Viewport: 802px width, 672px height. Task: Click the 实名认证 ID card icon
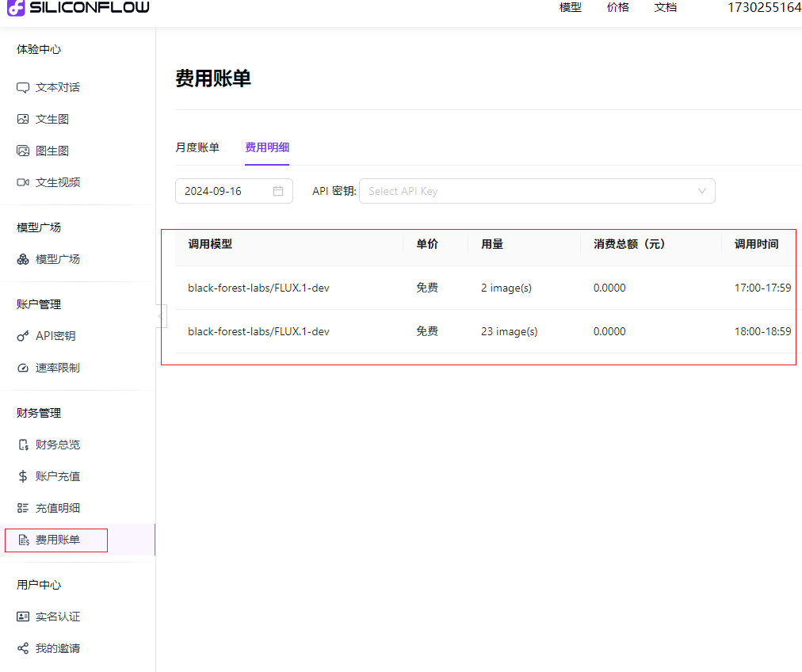pyautogui.click(x=23, y=617)
